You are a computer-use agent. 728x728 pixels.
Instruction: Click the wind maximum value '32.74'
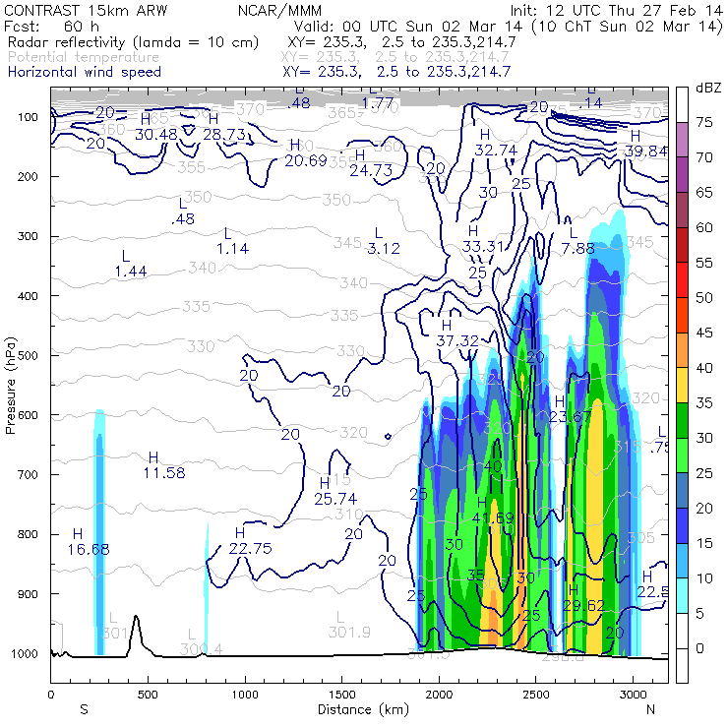496,151
